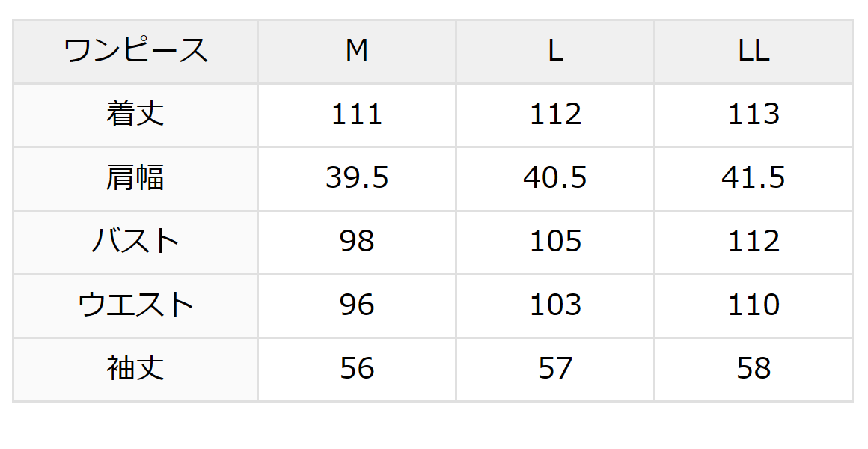Click the 着丈 row label
Viewport: 868px width, 449px height.
135,114
